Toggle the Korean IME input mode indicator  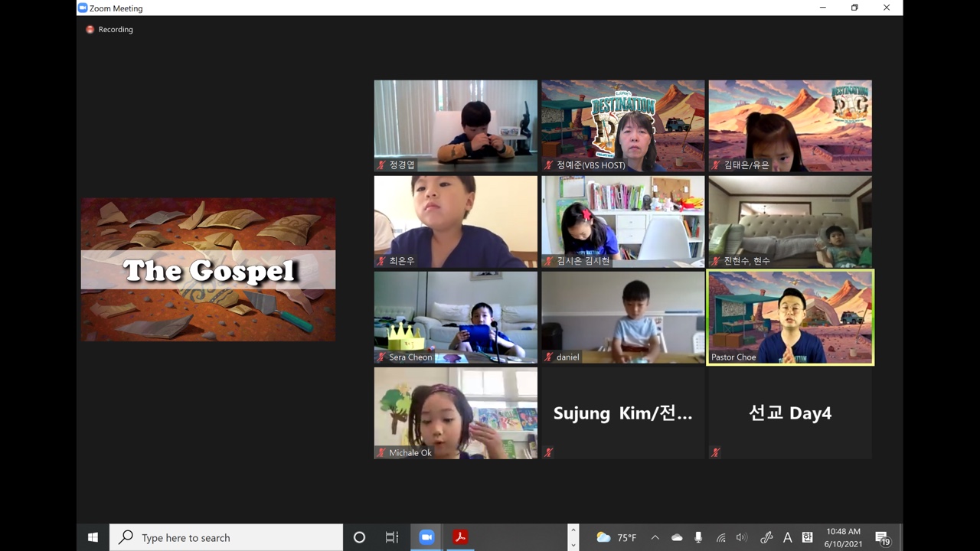[807, 538]
